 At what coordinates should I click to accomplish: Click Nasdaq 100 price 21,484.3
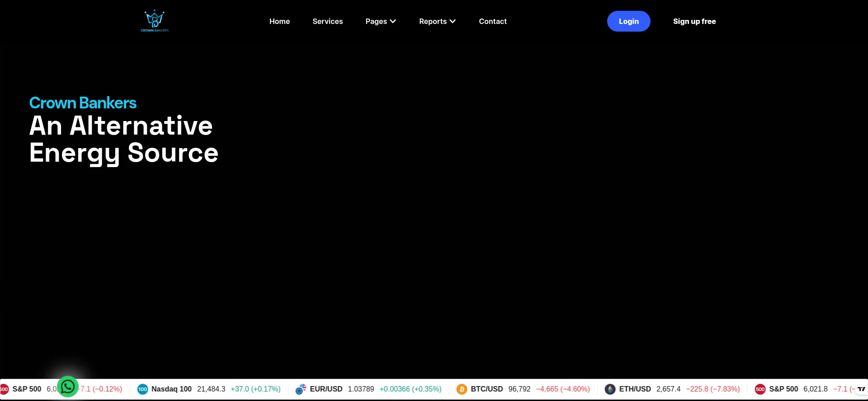pyautogui.click(x=211, y=389)
